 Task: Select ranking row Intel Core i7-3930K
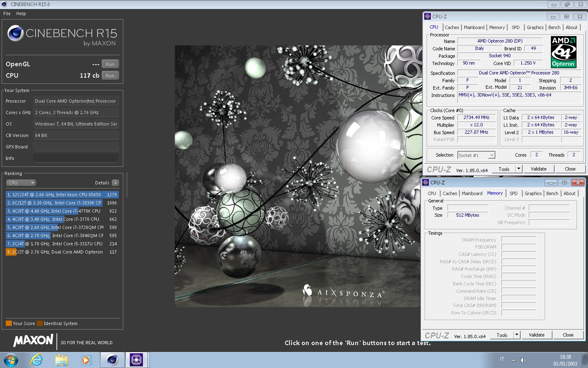(x=62, y=203)
